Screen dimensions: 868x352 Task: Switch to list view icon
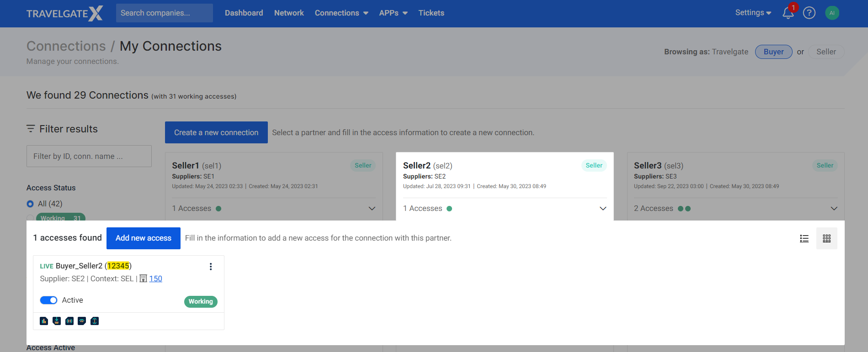point(804,238)
